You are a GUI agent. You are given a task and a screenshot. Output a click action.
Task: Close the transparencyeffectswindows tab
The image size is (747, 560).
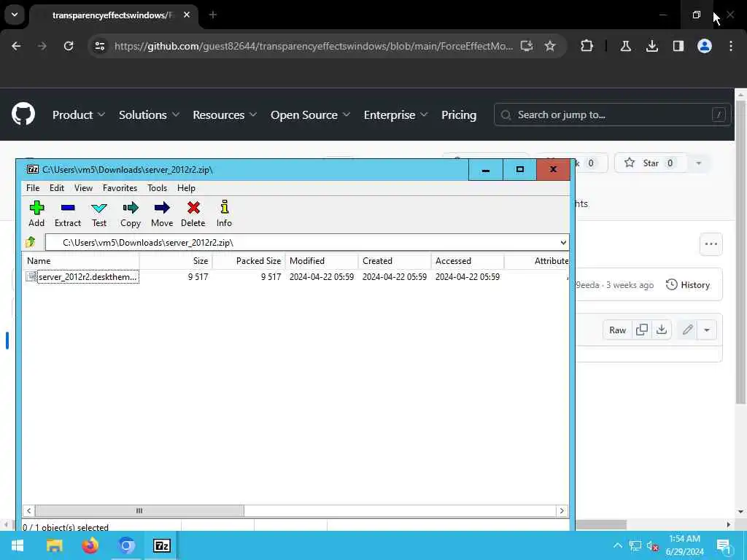187,15
